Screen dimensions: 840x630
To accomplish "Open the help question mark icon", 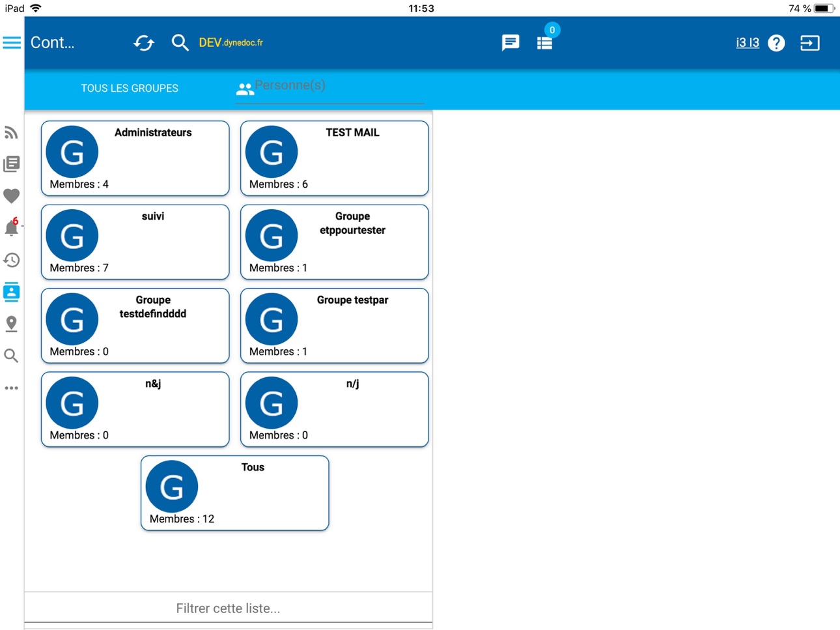I will pyautogui.click(x=776, y=43).
